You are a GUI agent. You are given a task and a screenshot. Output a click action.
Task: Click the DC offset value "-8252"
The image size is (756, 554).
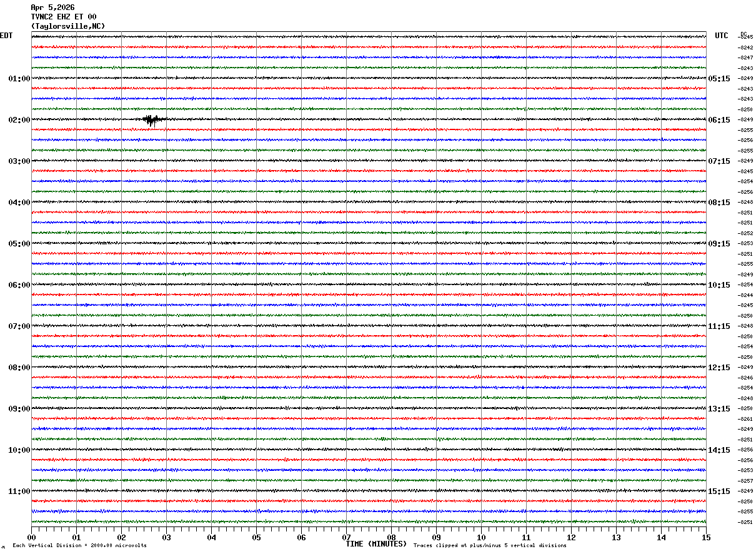(x=745, y=233)
